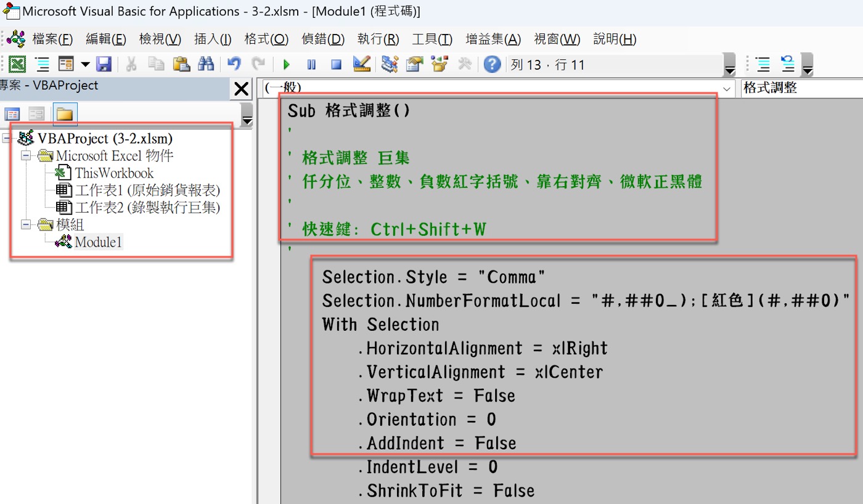Viewport: 863px width, 504px height.
Task: Click the Selection.Style = "Comma" line
Action: pyautogui.click(x=434, y=277)
